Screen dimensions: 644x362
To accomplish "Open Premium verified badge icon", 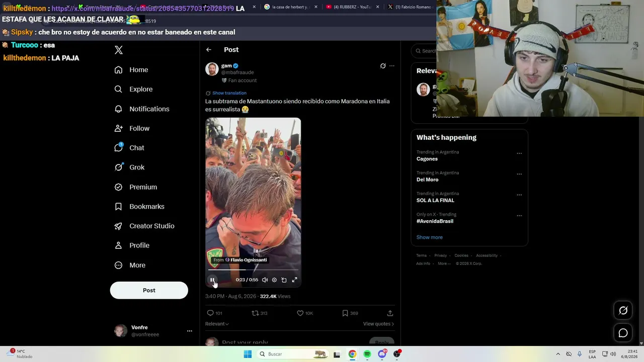I will tap(118, 187).
